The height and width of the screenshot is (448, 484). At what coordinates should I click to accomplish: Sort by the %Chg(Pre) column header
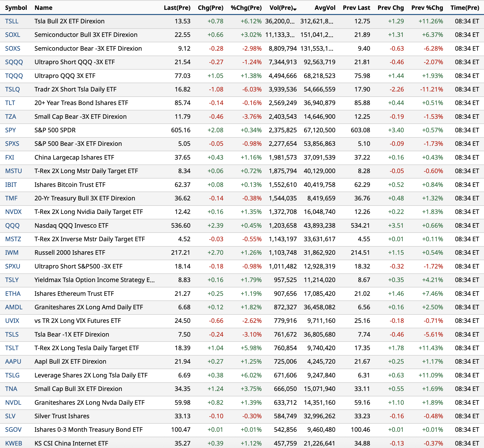coord(246,8)
